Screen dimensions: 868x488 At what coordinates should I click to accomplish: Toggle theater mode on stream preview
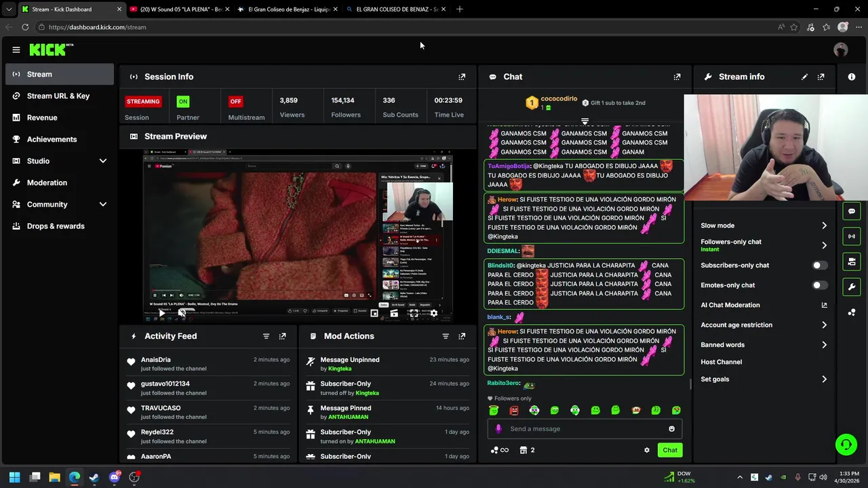click(394, 313)
